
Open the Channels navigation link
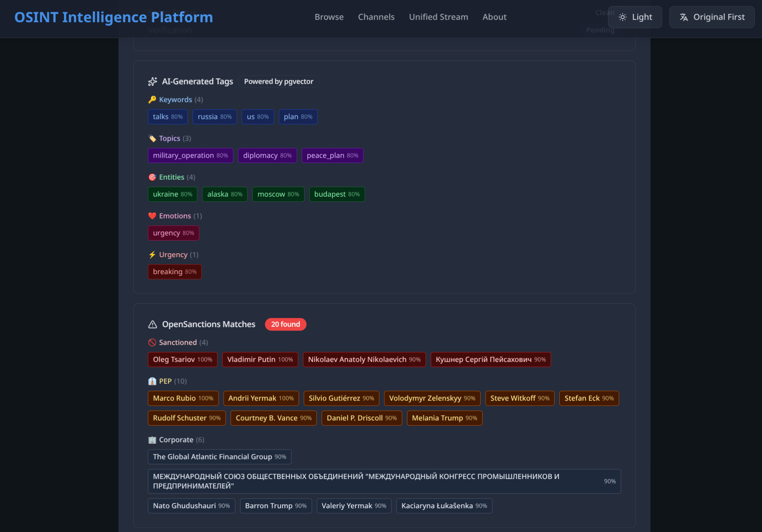point(376,17)
